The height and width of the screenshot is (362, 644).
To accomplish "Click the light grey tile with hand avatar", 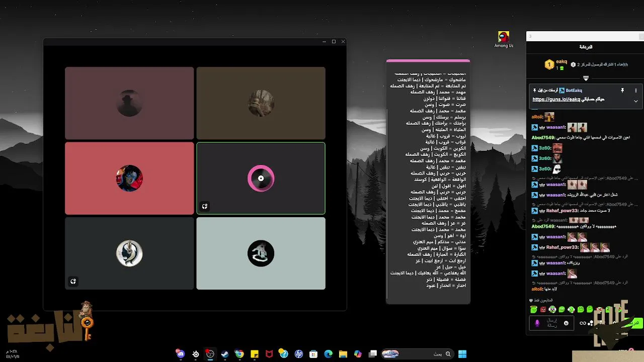I will tap(261, 253).
